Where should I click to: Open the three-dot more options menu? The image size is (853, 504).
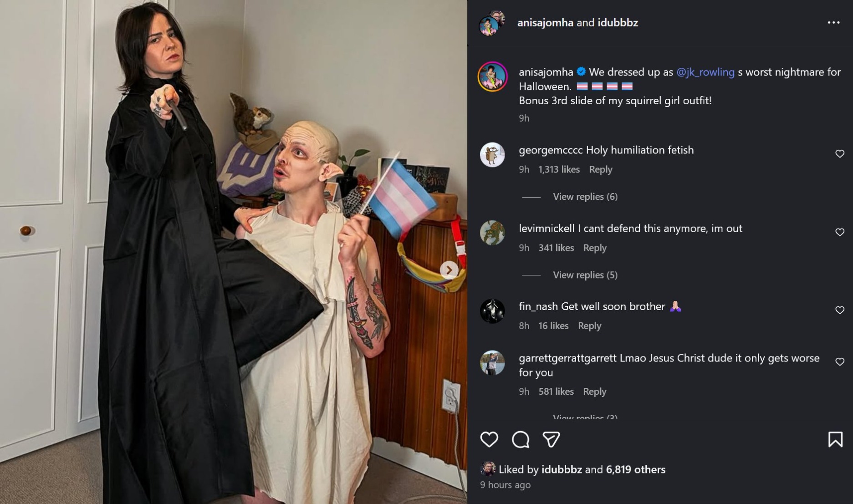(833, 22)
